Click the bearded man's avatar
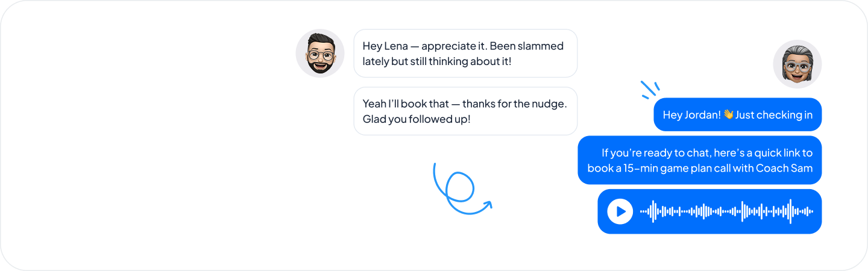 click(x=320, y=53)
